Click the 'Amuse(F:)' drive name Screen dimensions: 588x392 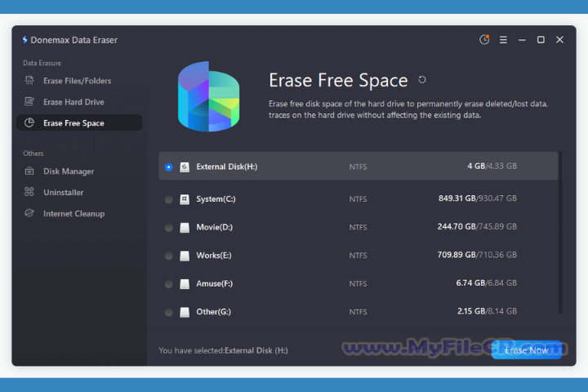pos(215,283)
